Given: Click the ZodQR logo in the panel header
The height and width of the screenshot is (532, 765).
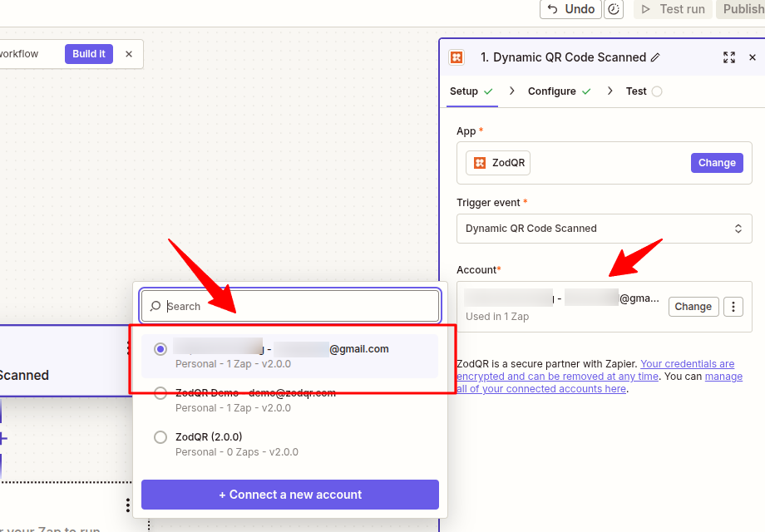Looking at the screenshot, I should coord(457,57).
